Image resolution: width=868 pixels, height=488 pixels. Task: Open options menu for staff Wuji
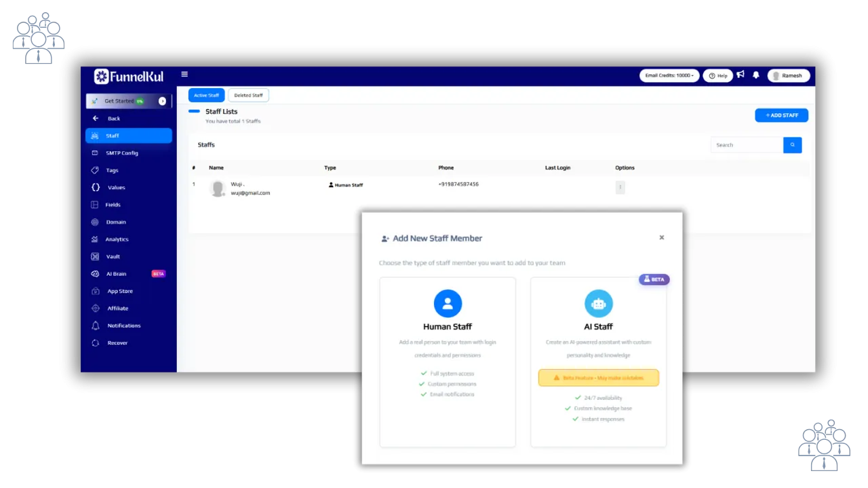pos(620,187)
